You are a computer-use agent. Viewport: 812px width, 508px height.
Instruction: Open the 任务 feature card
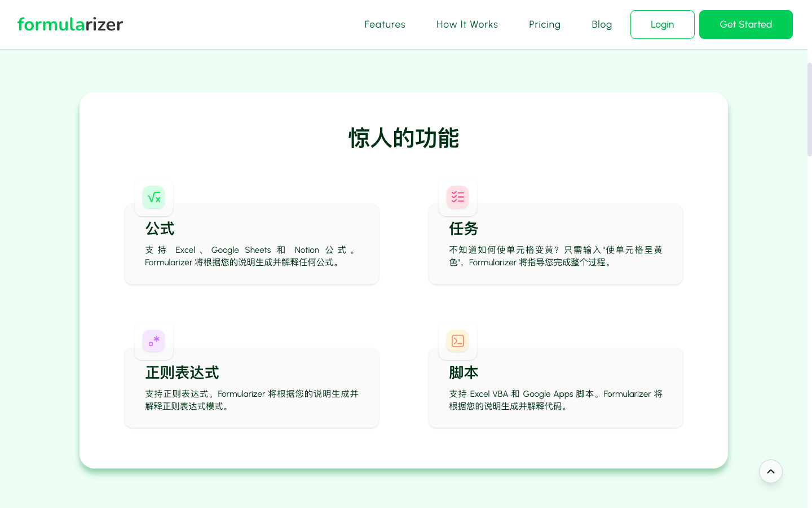(x=555, y=244)
